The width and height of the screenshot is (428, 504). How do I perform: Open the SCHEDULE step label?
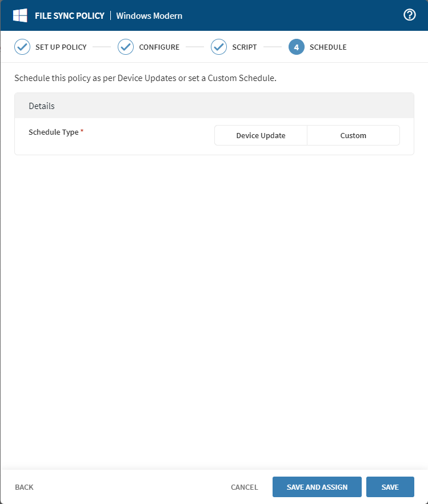(x=328, y=47)
